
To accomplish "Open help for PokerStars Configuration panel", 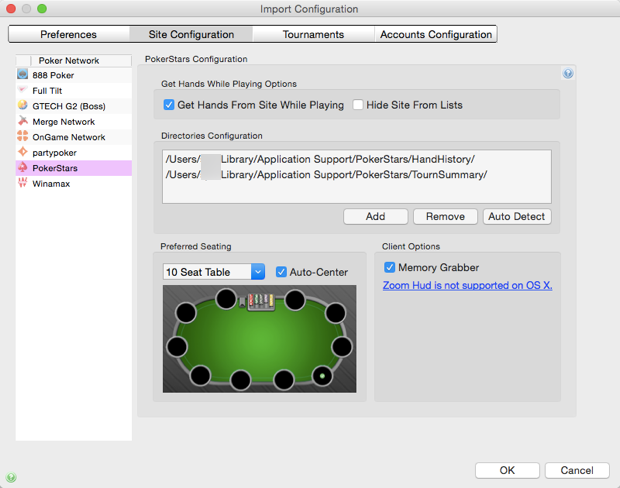I will [568, 74].
